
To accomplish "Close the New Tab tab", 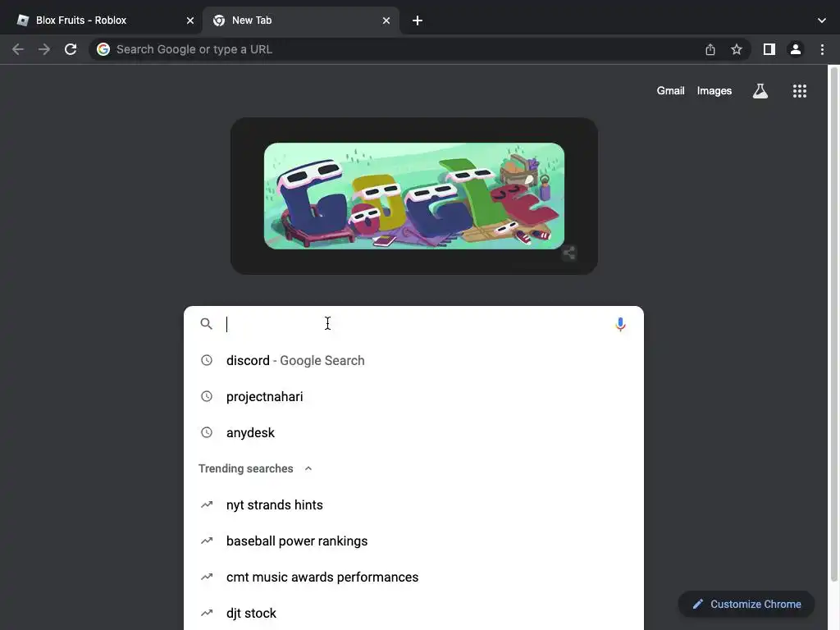I will click(386, 21).
